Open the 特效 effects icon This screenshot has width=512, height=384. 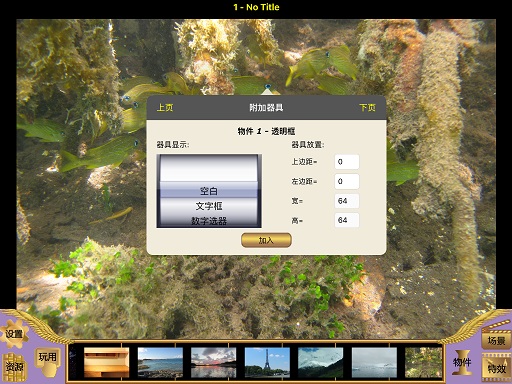496,368
